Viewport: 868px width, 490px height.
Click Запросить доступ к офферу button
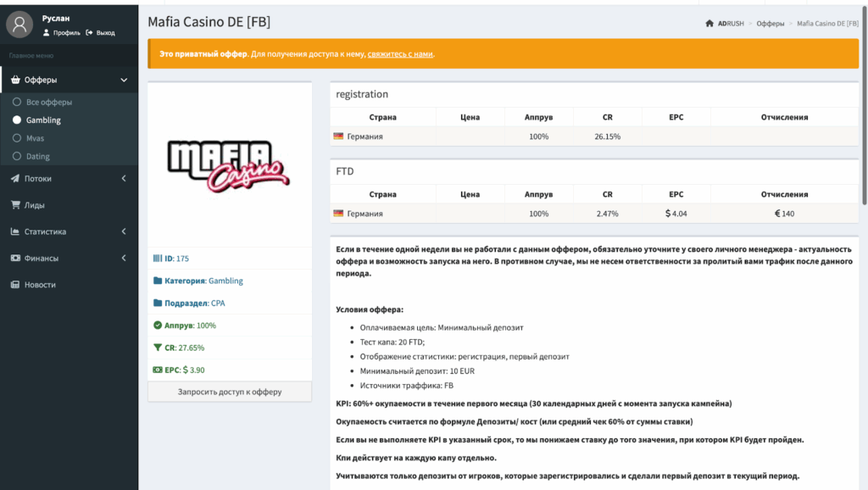pyautogui.click(x=230, y=392)
